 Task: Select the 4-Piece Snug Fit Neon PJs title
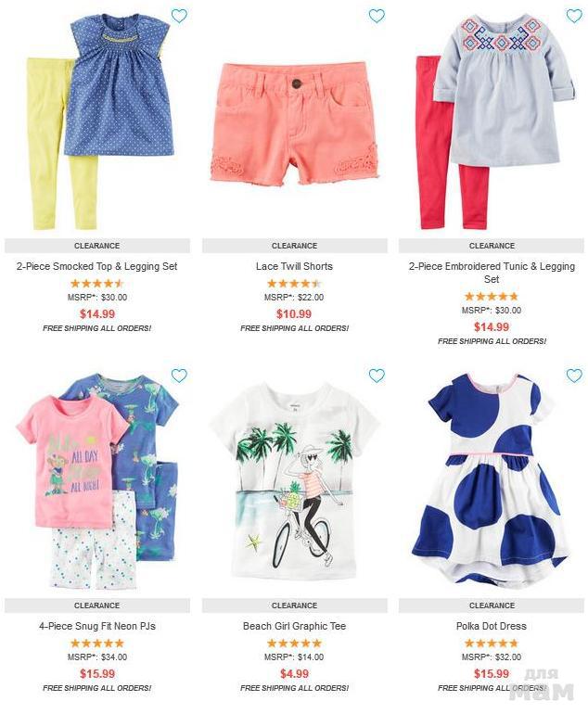[97, 626]
